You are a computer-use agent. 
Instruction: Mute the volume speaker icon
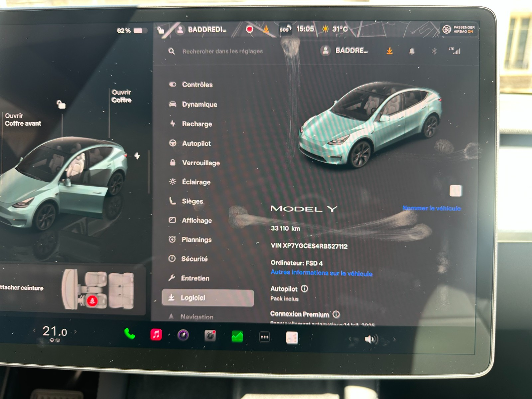371,339
